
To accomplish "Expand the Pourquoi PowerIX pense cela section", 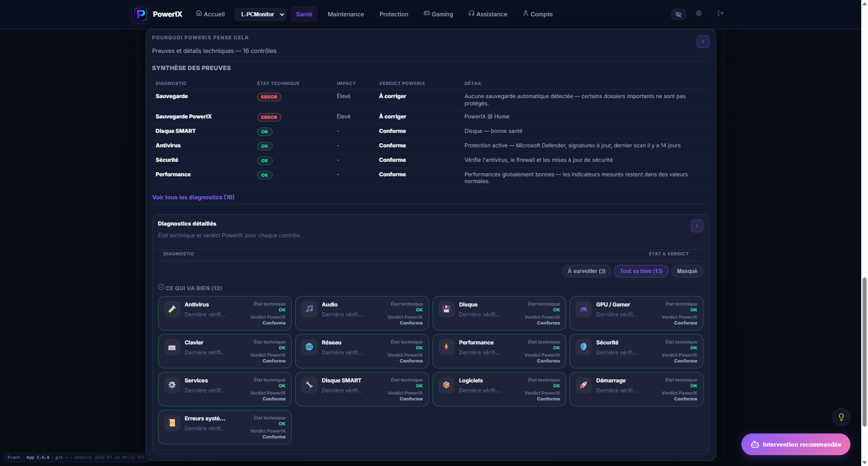I will [x=703, y=42].
